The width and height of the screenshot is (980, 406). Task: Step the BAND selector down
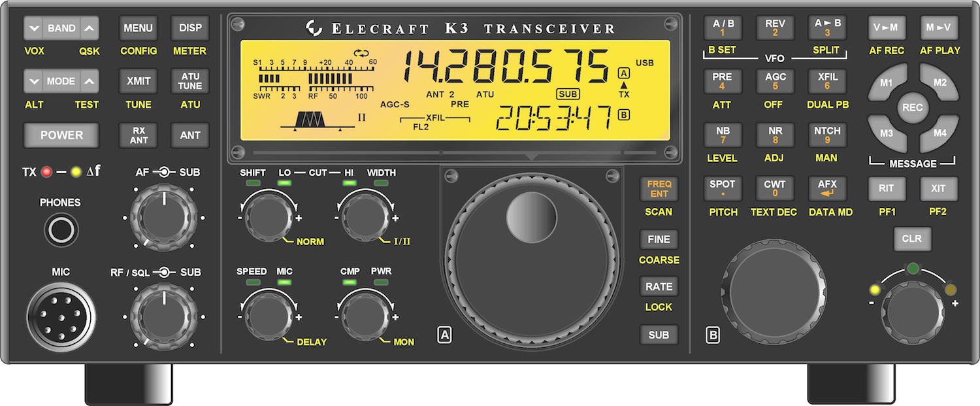(x=33, y=28)
